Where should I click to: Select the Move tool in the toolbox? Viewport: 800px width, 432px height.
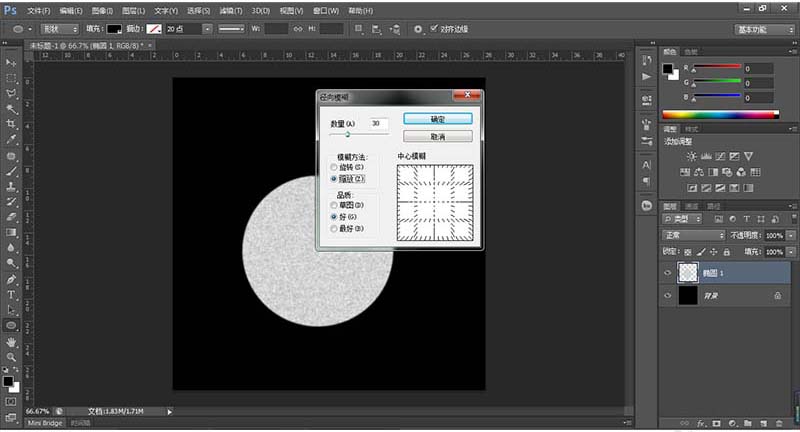[11, 61]
